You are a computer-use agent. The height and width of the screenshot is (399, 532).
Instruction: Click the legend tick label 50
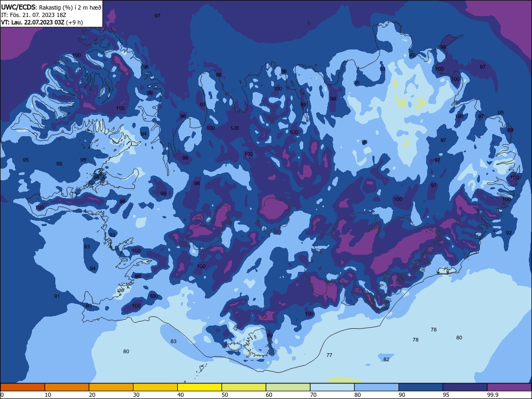pos(225,395)
